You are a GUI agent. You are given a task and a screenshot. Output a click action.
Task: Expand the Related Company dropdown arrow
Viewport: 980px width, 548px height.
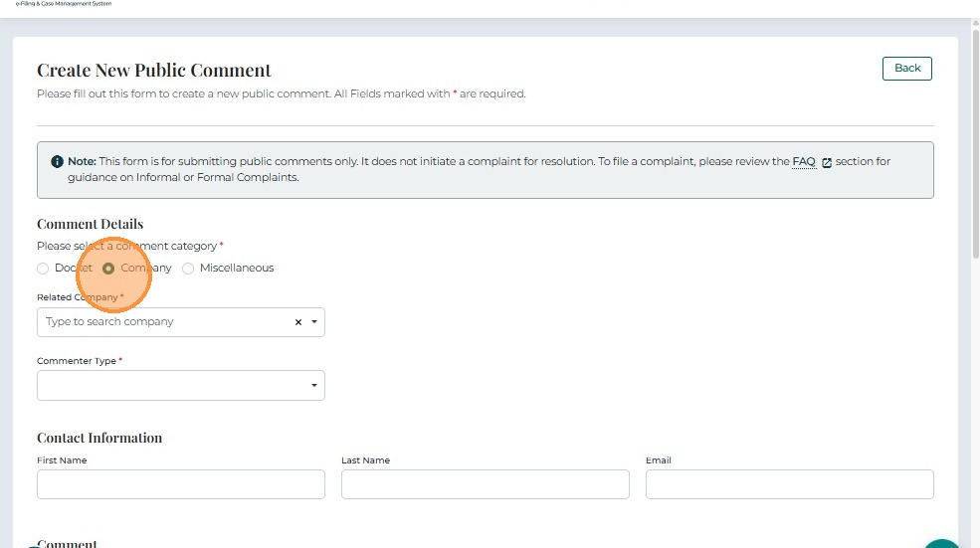tap(314, 322)
